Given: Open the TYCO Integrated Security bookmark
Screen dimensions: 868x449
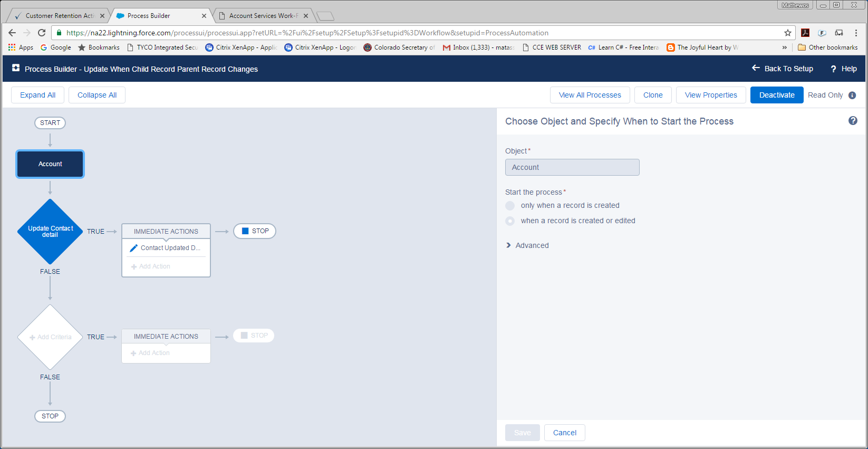Looking at the screenshot, I should pos(162,47).
